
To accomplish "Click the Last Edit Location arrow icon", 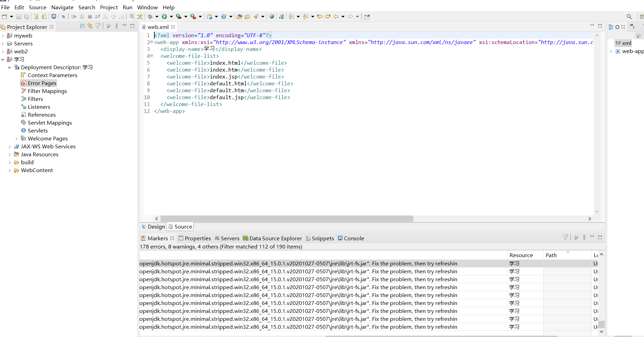I will click(x=320, y=17).
